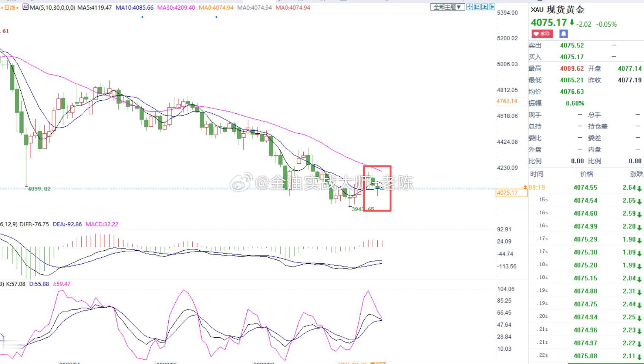Image resolution: width=644 pixels, height=364 pixels.
Task: Click the 买入 price 4075.17
Action: point(572,57)
